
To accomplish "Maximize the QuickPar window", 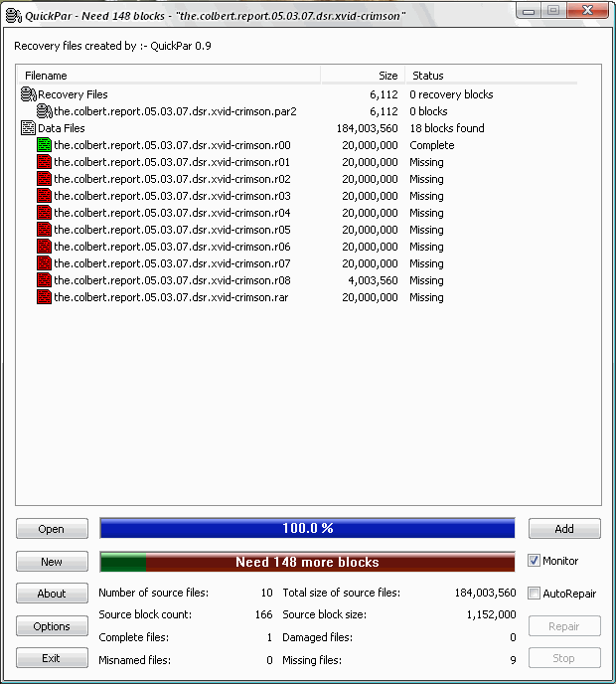I will click(553, 10).
